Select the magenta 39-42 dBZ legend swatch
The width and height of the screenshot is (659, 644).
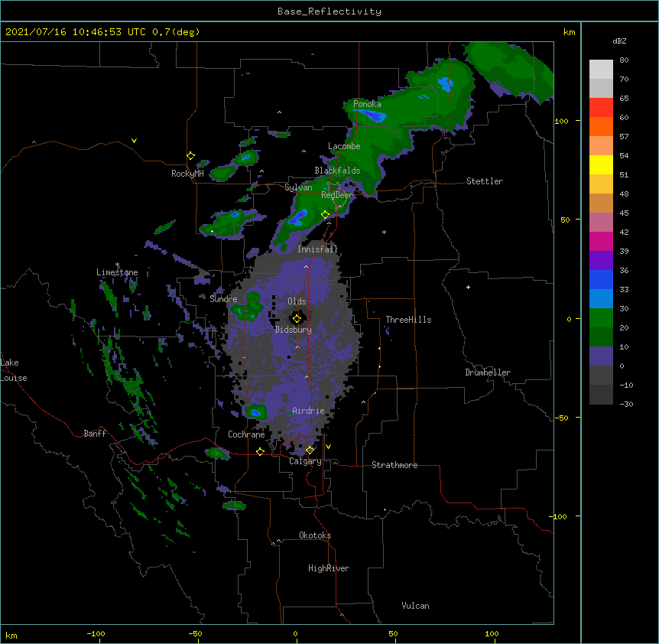point(601,241)
